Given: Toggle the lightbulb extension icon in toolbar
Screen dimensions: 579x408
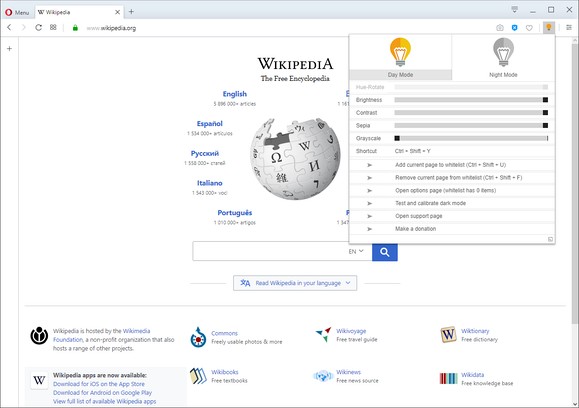Looking at the screenshot, I should click(x=549, y=27).
